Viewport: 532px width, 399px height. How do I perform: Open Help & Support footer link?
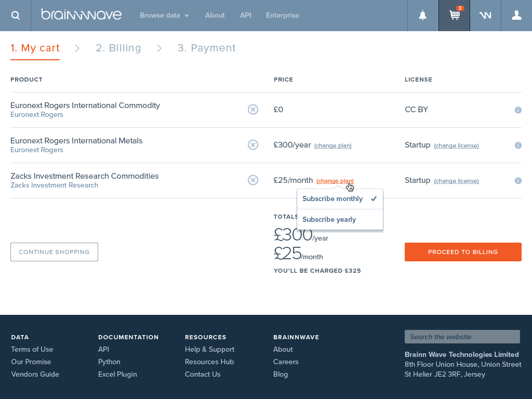[x=210, y=350]
